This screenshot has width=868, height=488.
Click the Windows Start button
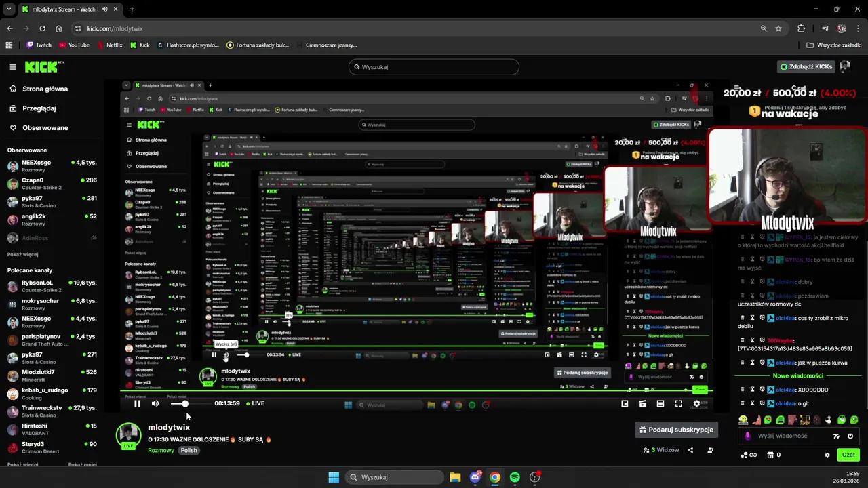(334, 477)
